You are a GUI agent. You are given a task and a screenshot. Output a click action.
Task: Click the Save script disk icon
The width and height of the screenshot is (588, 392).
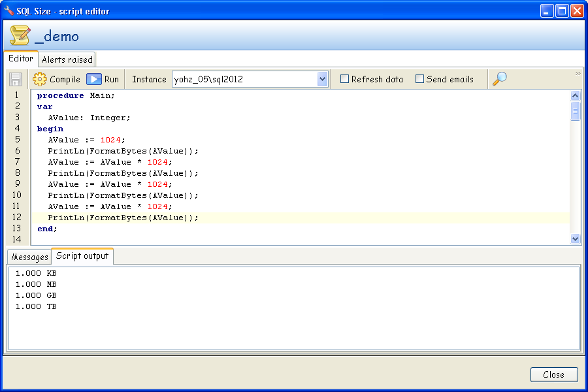[x=14, y=78]
